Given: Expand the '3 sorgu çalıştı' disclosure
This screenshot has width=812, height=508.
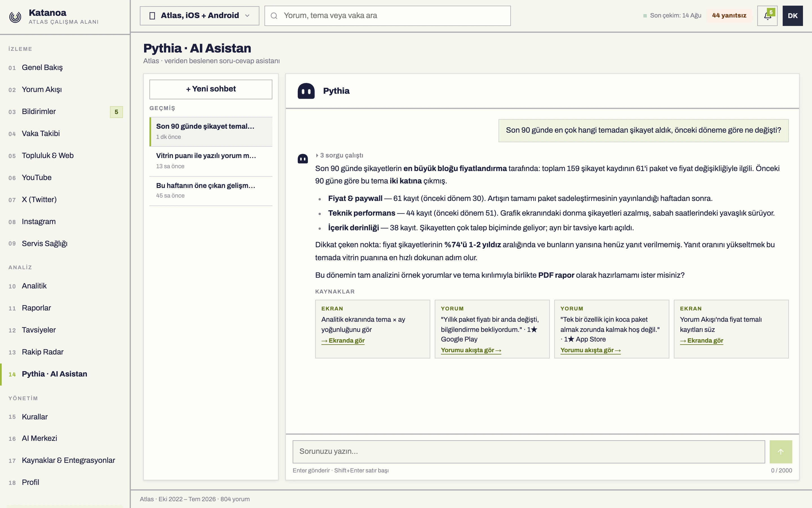Looking at the screenshot, I should [x=339, y=155].
